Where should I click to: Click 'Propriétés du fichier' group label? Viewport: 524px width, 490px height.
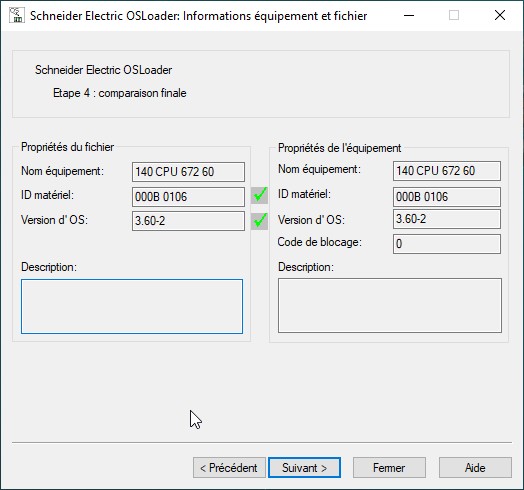click(x=68, y=147)
